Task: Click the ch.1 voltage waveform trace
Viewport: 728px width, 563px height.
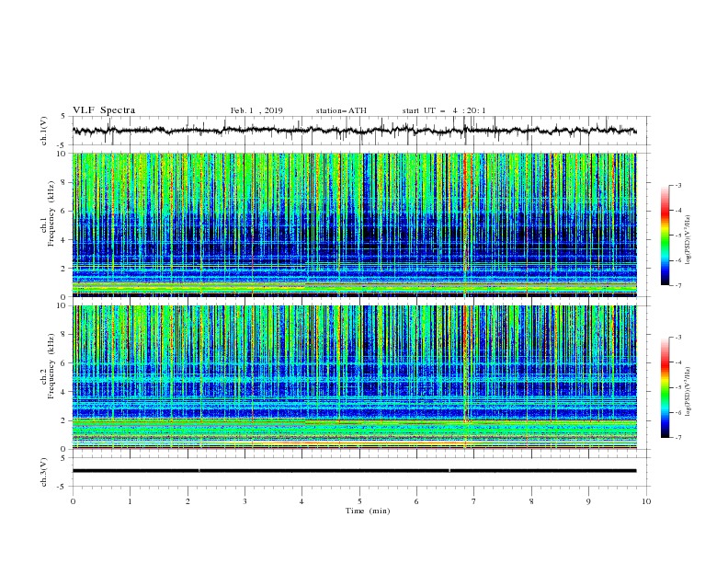Action: pyautogui.click(x=354, y=131)
